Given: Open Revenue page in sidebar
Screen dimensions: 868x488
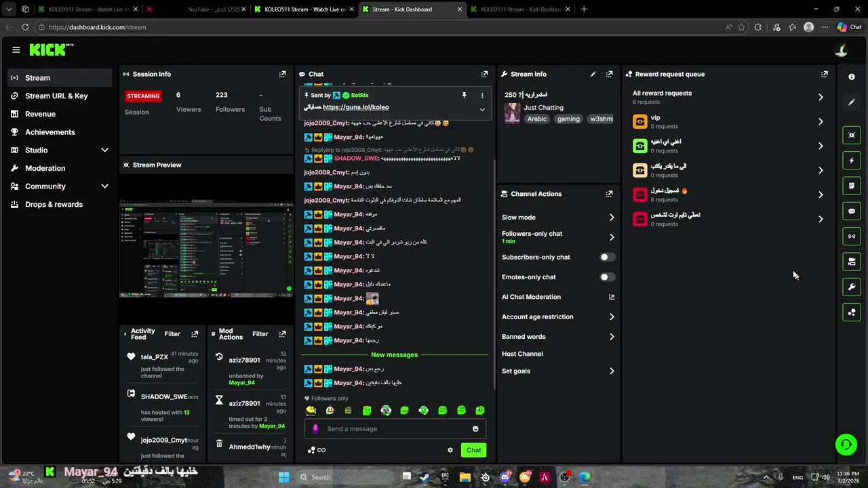Looking at the screenshot, I should click(x=60, y=114).
